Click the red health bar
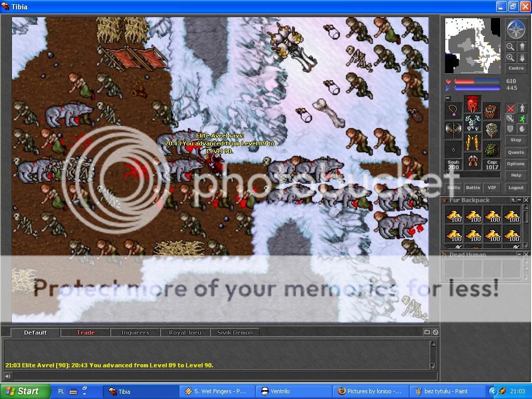The height and width of the screenshot is (399, 532). pos(477,82)
